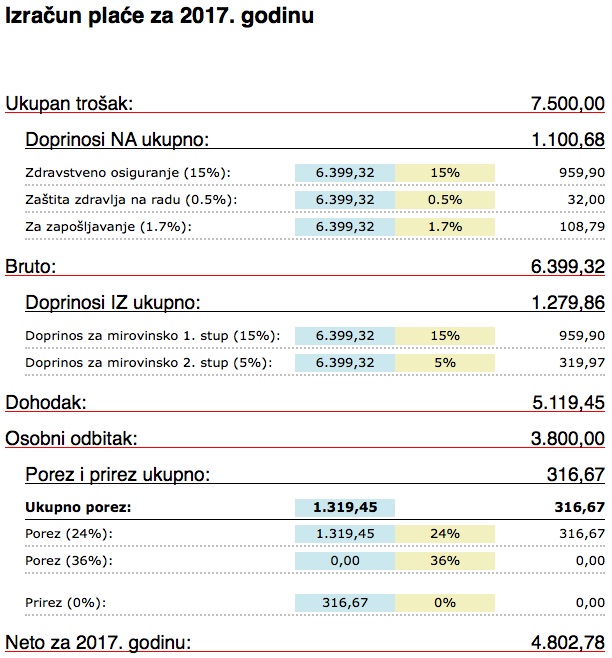Click the blue base cell for mirovinsko 1. stup
This screenshot has width=612, height=658.
click(345, 335)
